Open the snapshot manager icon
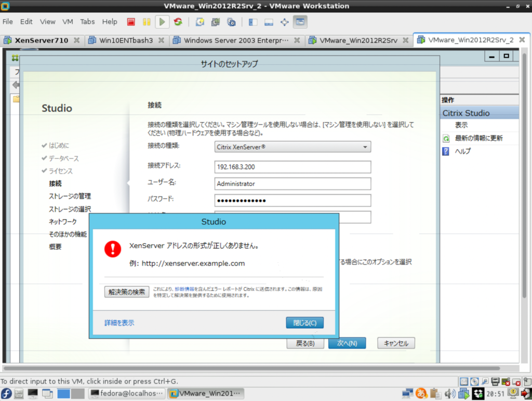Screen dimensions: 532x401 point(231,22)
